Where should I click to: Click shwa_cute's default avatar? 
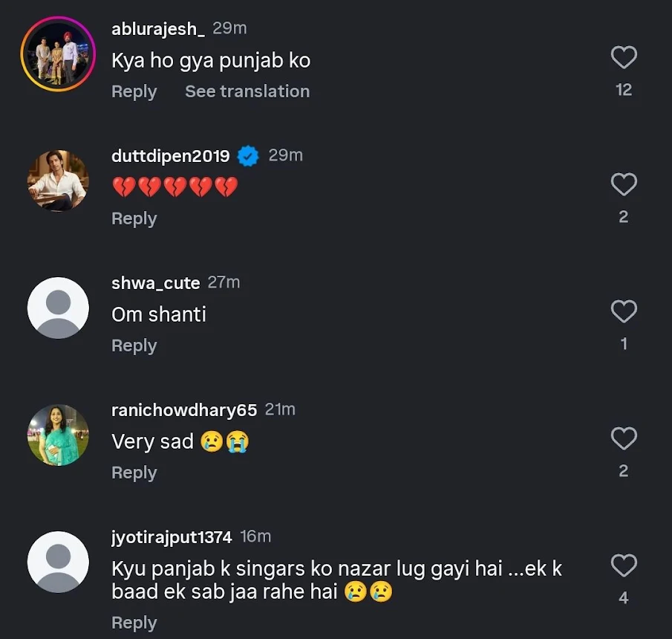pos(58,308)
